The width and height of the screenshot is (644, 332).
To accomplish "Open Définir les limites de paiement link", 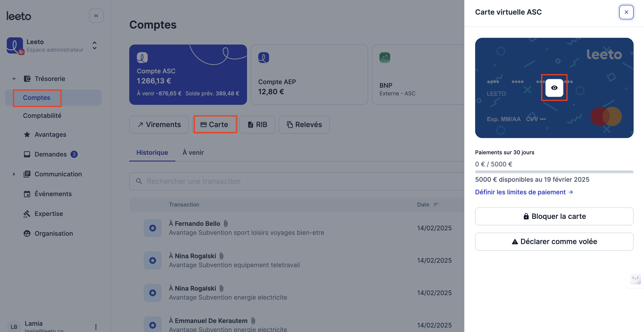I will click(x=524, y=192).
